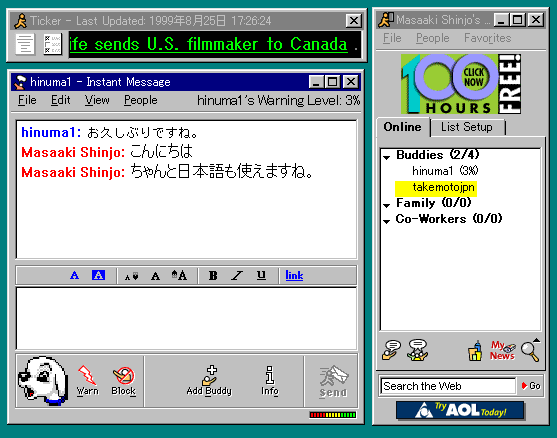Image resolution: width=557 pixels, height=438 pixels.
Task: Click the Add Buddy icon
Action: tap(209, 380)
